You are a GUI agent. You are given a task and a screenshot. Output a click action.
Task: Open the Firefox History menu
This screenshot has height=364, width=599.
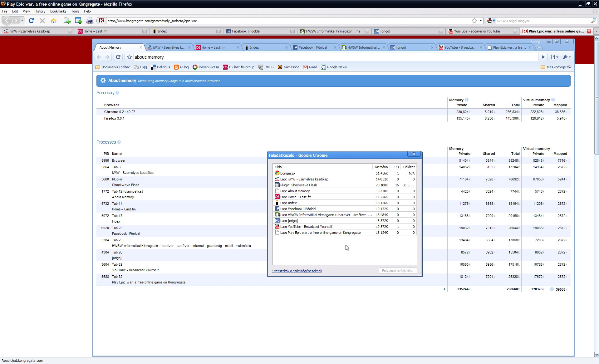pyautogui.click(x=40, y=11)
